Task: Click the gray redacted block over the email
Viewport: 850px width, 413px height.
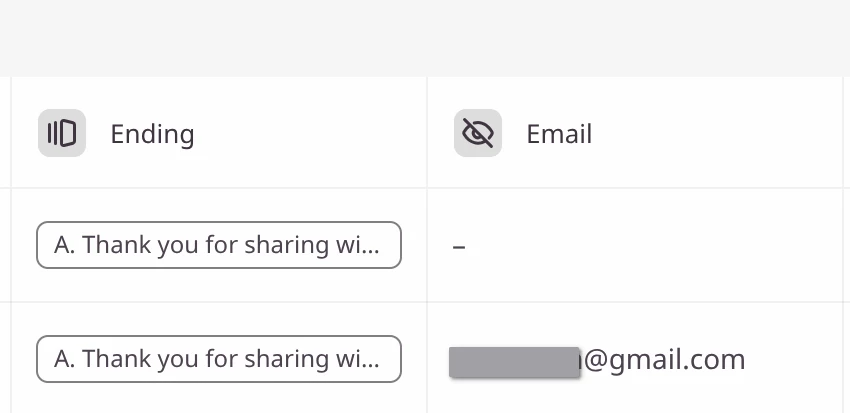Action: click(x=514, y=362)
